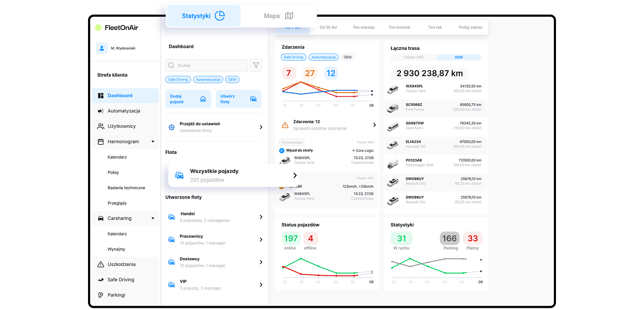Expand the Handel fleet chevron

tap(261, 217)
